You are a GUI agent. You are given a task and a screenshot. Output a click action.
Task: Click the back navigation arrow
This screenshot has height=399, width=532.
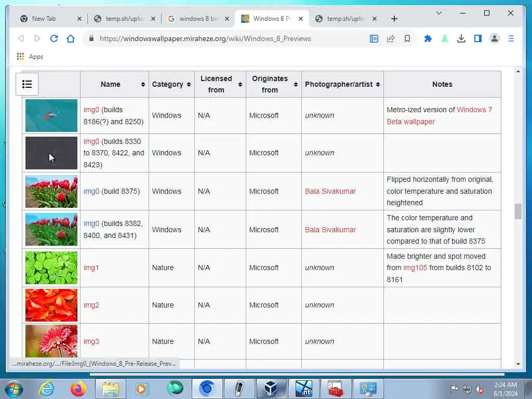[21, 38]
